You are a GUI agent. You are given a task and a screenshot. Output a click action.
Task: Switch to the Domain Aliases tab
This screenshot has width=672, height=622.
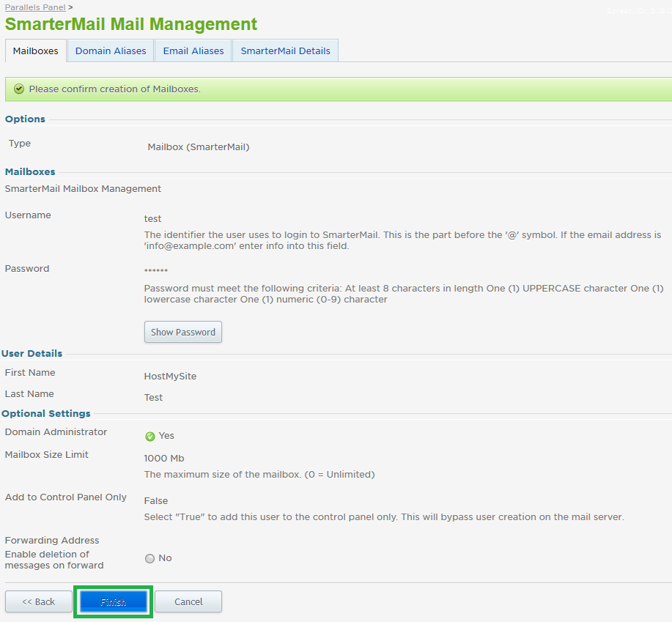pos(111,51)
